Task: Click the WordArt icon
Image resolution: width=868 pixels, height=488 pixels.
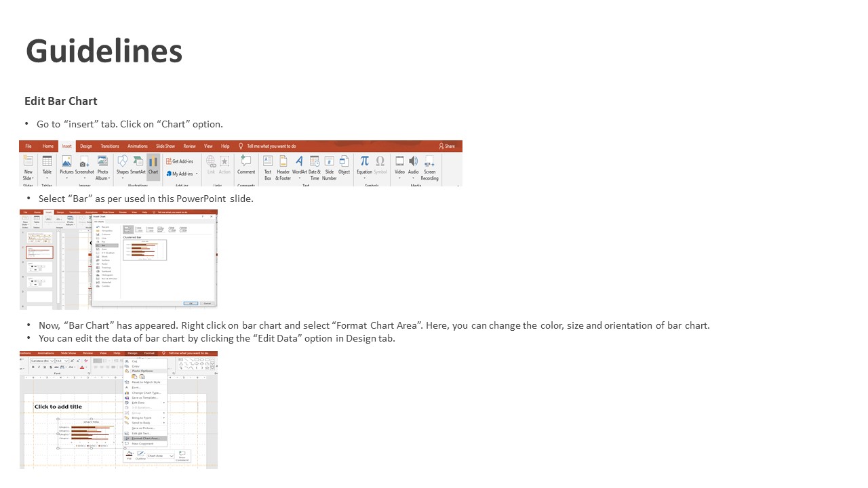Action: point(299,165)
